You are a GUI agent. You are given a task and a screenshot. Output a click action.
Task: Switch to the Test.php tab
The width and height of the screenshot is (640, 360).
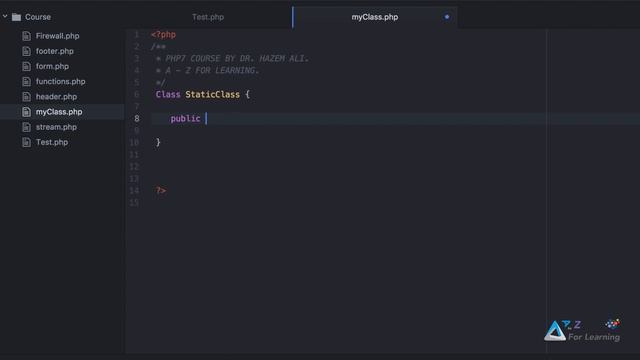tap(208, 17)
